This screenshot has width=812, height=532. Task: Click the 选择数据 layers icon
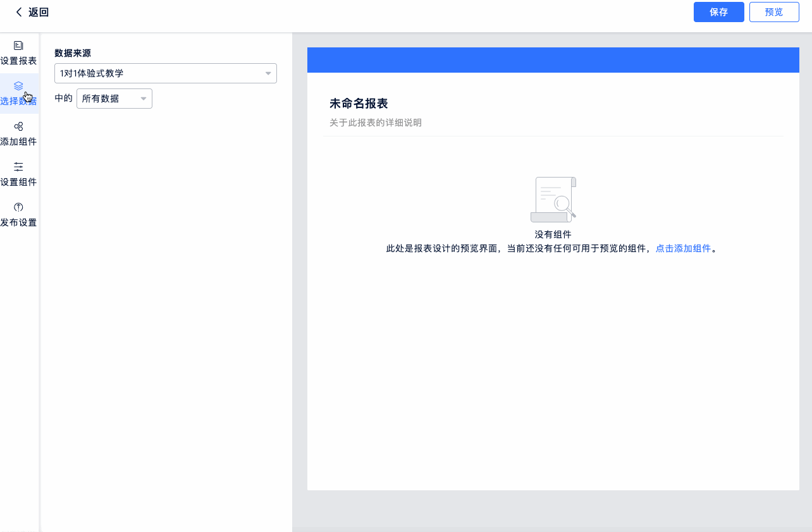click(18, 86)
